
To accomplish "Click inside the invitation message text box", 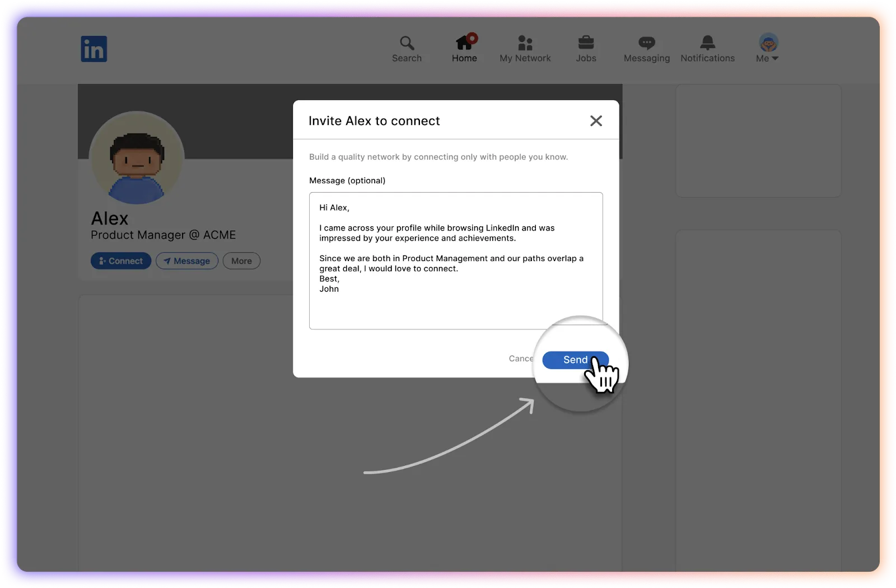I will [456, 260].
